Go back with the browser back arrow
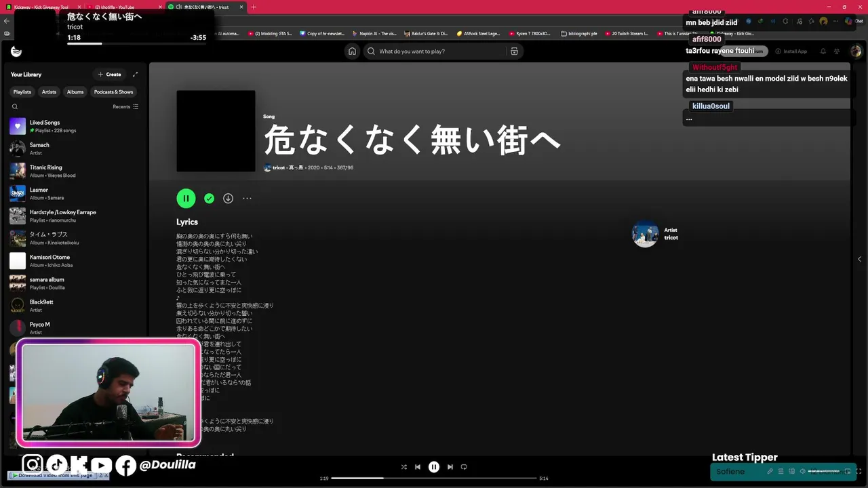868x488 pixels. tap(7, 21)
